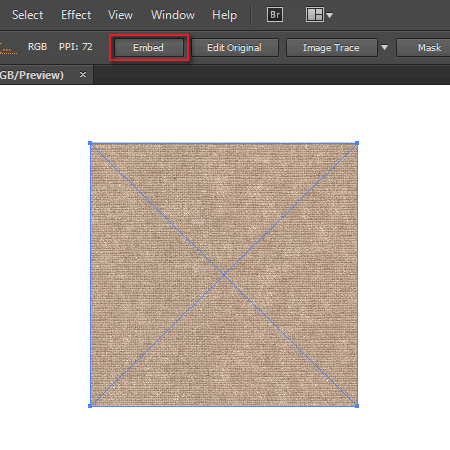Click the Image Trace button

[x=331, y=48]
